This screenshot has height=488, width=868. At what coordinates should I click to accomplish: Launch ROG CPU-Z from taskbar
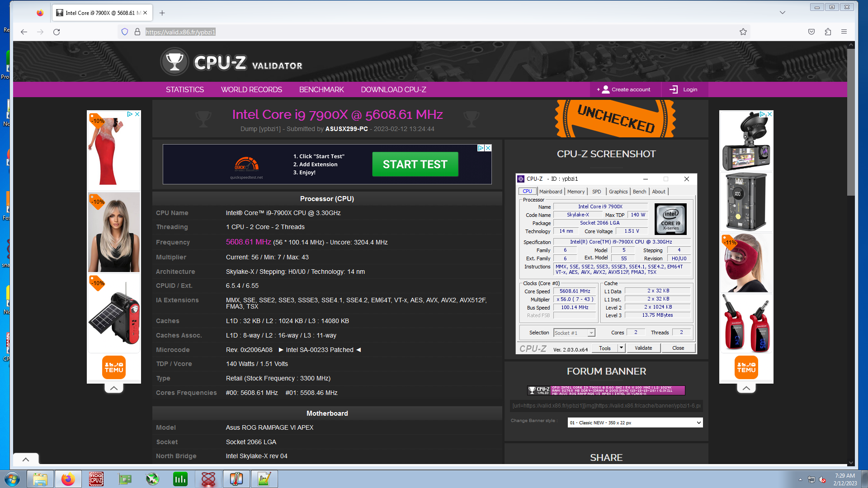click(x=96, y=479)
